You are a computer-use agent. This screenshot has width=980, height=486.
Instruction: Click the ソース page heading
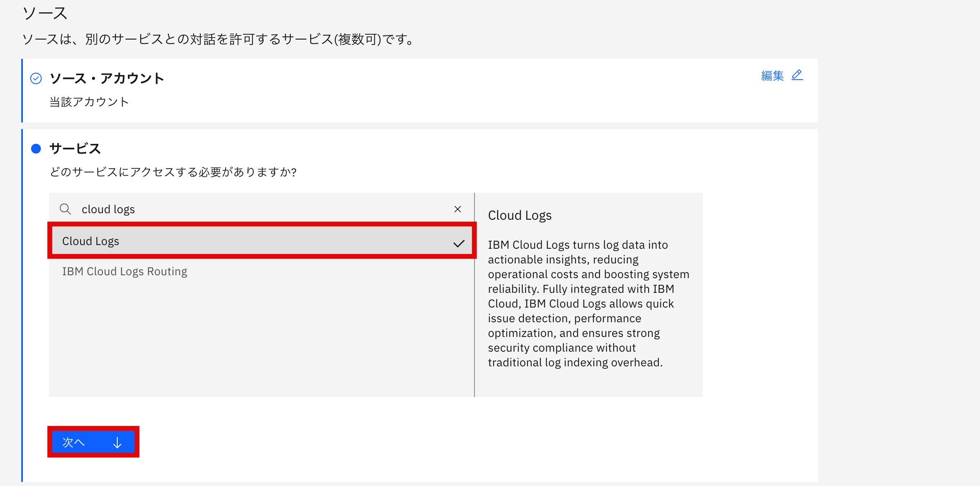coord(45,13)
